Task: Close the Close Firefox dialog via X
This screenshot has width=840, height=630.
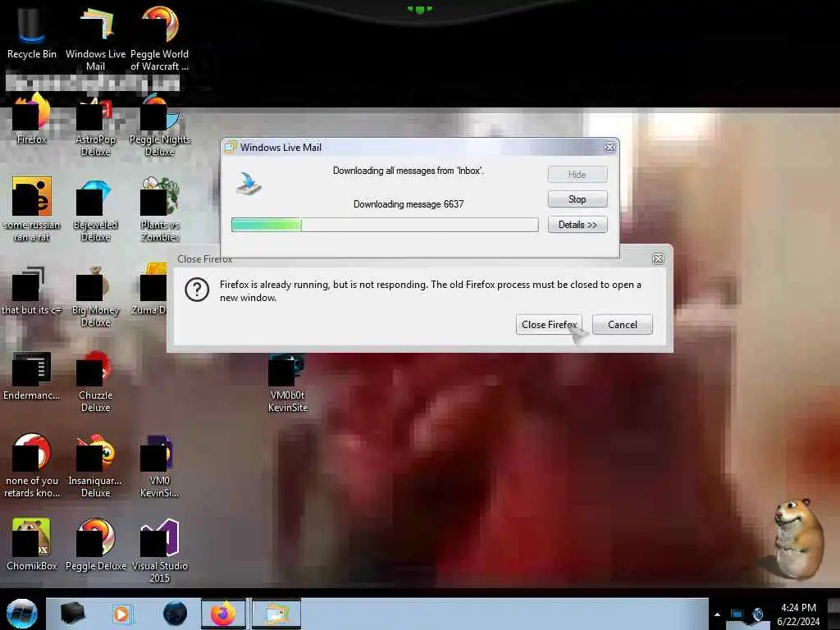Action: point(659,258)
